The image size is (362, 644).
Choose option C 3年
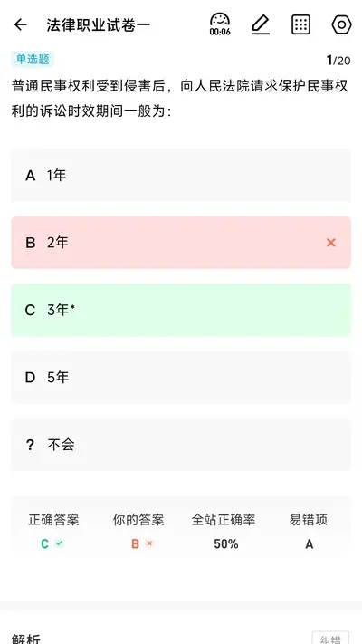click(181, 310)
